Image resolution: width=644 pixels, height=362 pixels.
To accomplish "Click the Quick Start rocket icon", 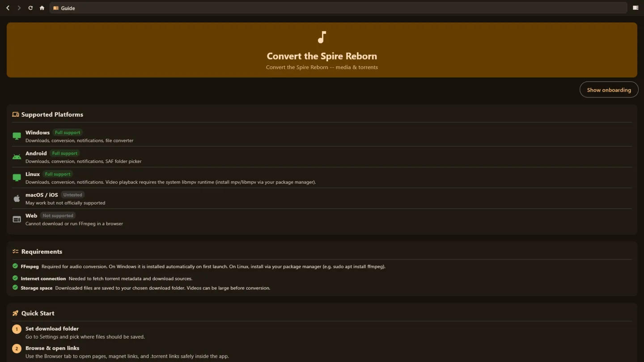I will pyautogui.click(x=16, y=313).
